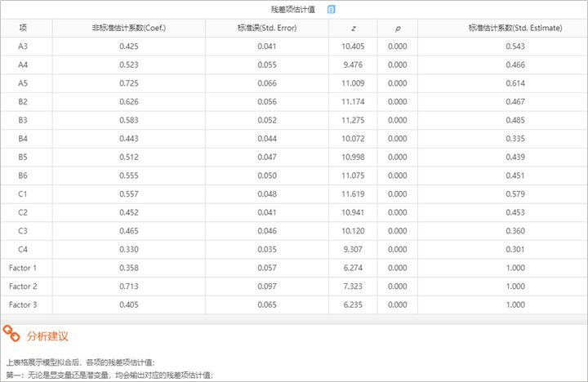Click Std. Estimate 0.301 in row C4

pos(515,249)
